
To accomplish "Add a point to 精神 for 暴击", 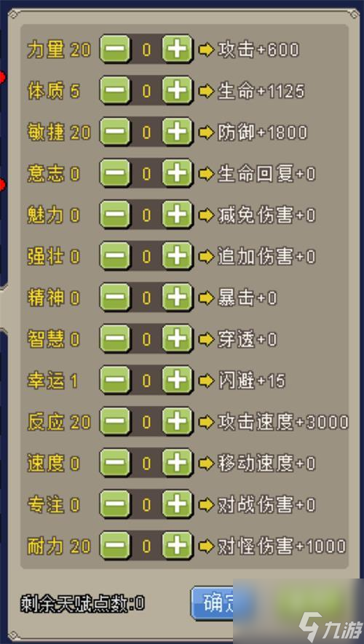I will coord(178,298).
